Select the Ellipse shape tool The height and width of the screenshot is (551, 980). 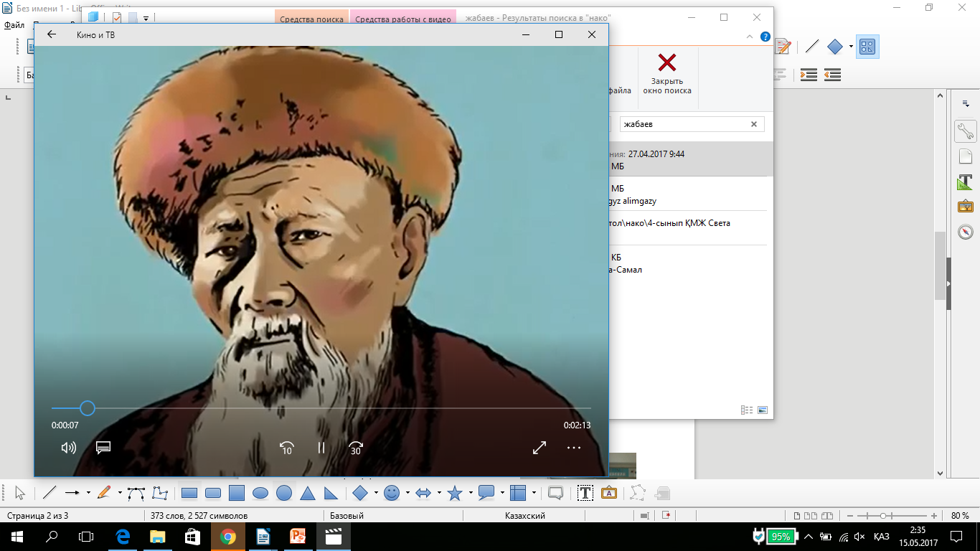point(260,493)
